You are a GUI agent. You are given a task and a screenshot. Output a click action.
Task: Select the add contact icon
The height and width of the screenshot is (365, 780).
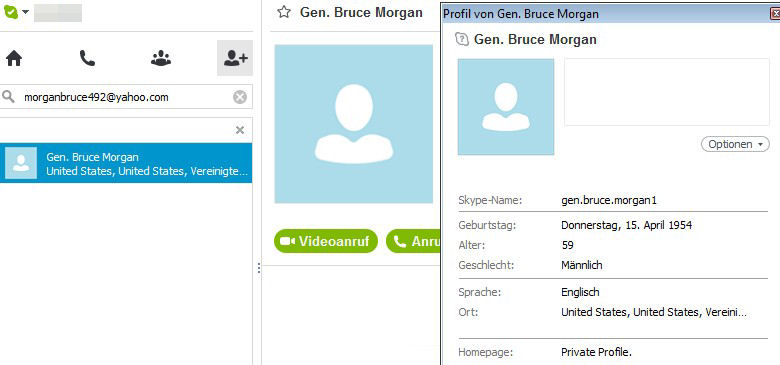coord(235,58)
